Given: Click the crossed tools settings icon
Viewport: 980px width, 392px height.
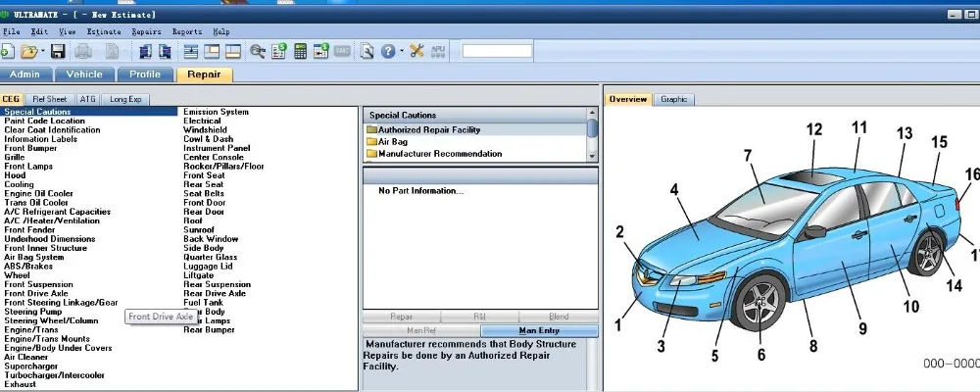Looking at the screenshot, I should 416,51.
